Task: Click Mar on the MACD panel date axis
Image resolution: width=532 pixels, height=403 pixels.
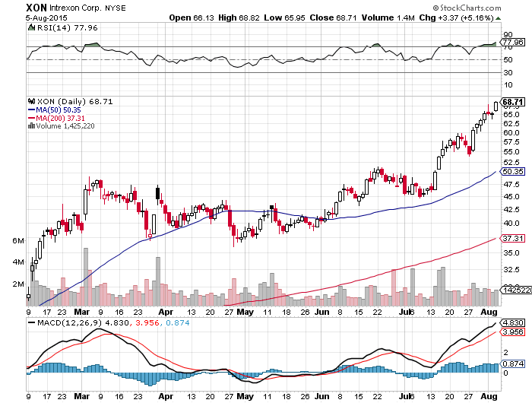Action: (x=82, y=396)
